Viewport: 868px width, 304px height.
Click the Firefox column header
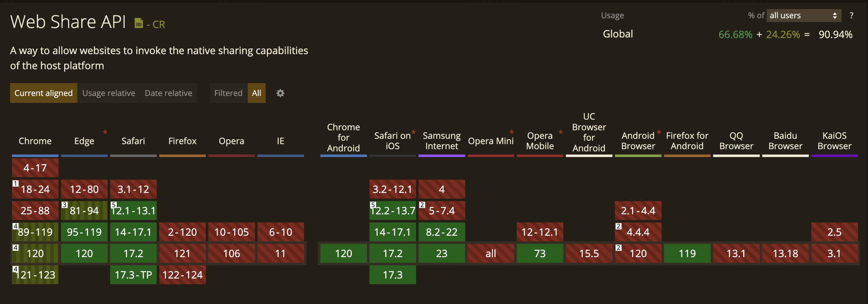point(182,141)
